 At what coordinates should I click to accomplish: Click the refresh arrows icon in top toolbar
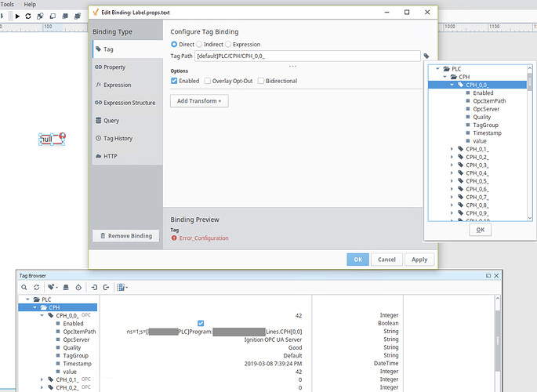pos(28,16)
